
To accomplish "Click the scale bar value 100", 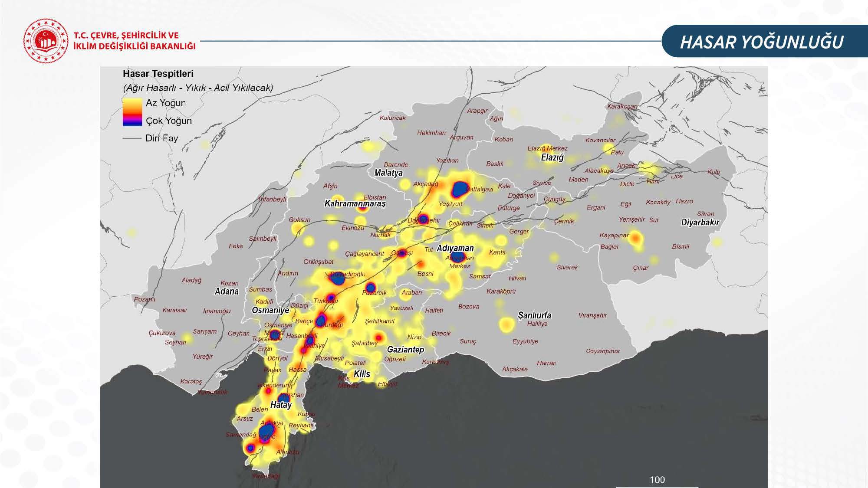I will point(657,480).
